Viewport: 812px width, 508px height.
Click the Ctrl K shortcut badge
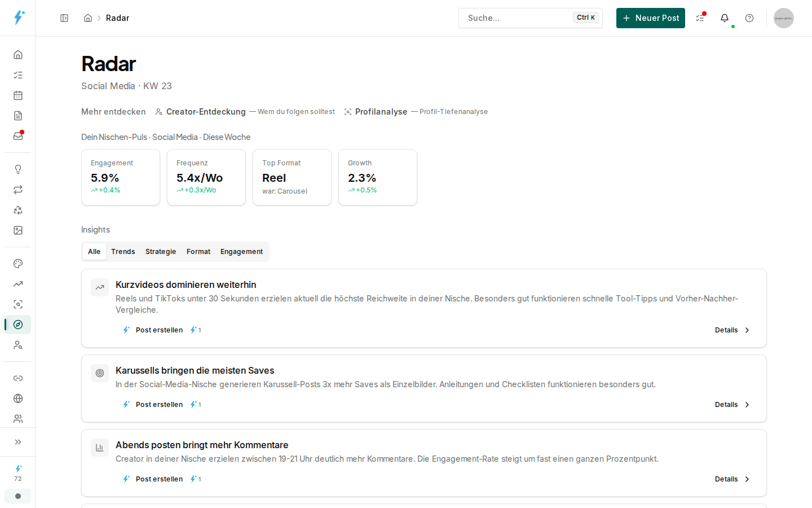coord(586,17)
